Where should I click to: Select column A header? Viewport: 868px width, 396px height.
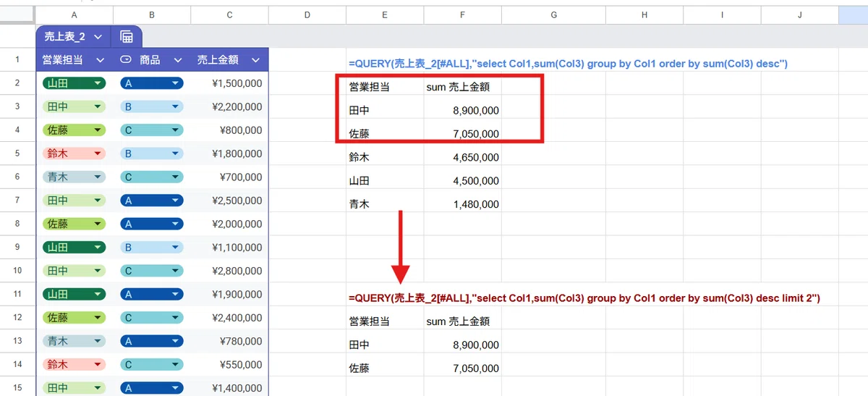pyautogui.click(x=75, y=15)
